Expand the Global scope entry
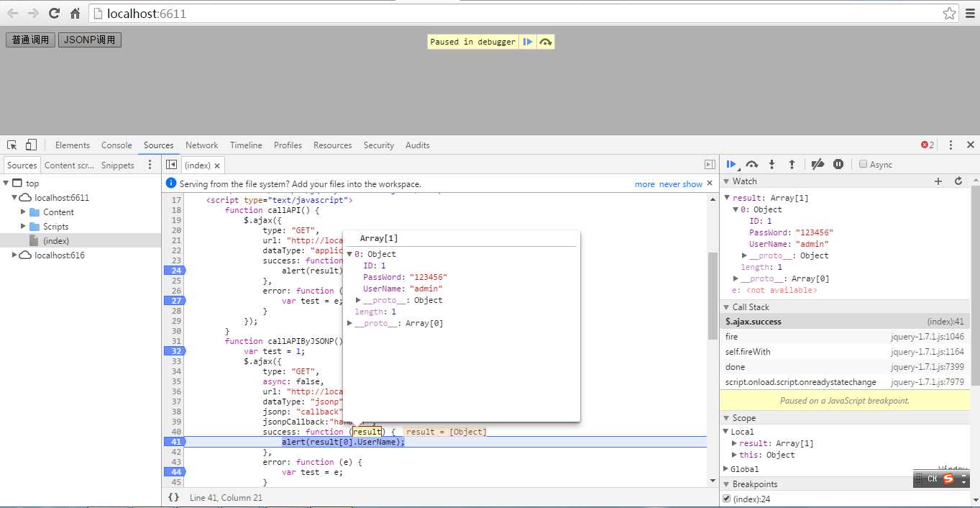Screen dimensions: 980x508 coord(726,469)
